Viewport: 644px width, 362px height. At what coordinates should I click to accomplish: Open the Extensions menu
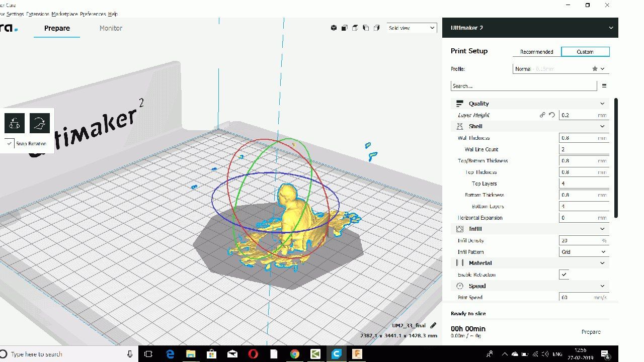(38, 14)
